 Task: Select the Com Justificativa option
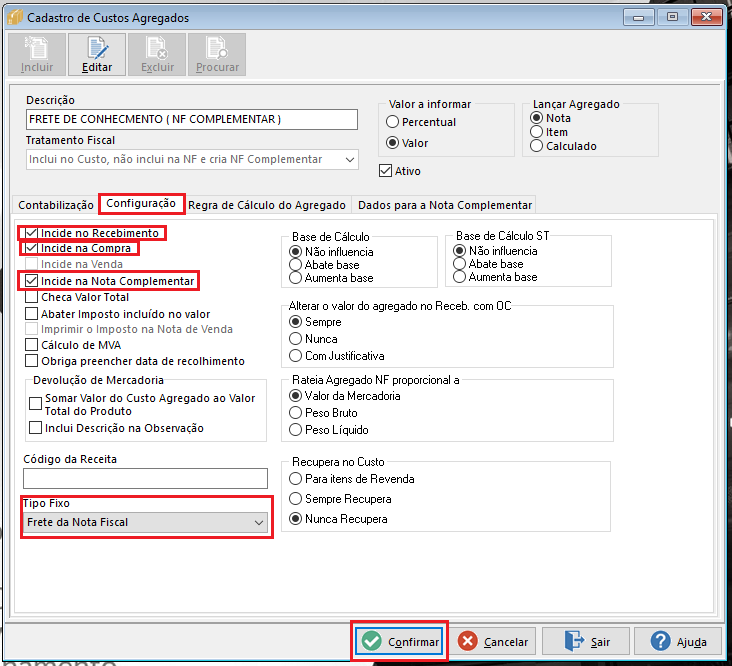tap(337, 356)
